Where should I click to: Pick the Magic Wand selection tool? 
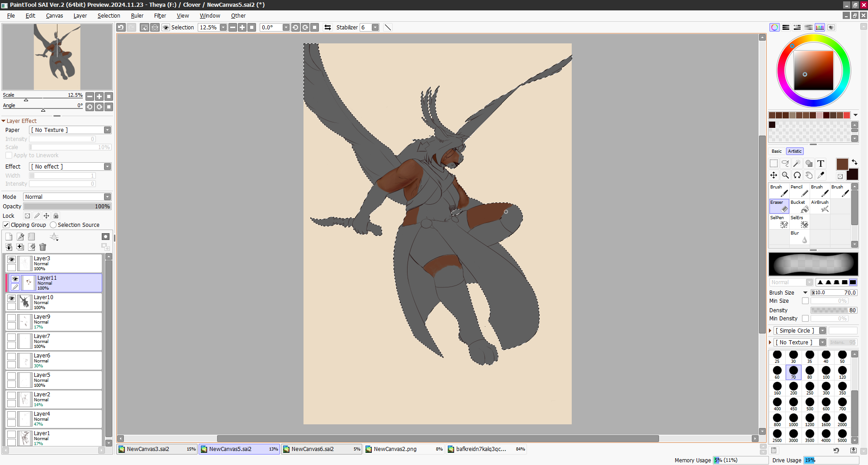click(x=797, y=164)
